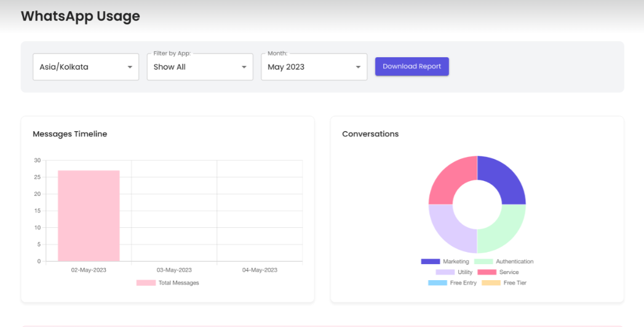Toggle the Marketing legend swatch
Screen dimensions: 644x327
[431, 262]
